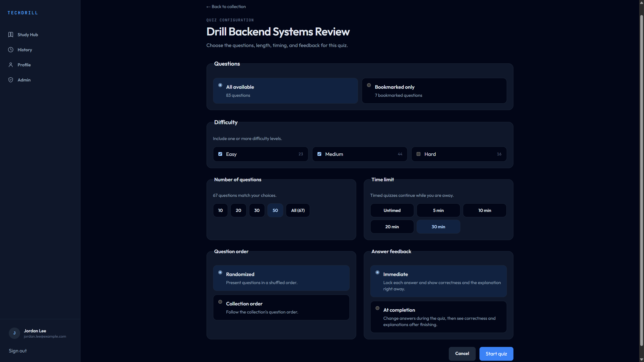The image size is (644, 362).
Task: Click the Jordan Lee name text
Action: click(35, 331)
